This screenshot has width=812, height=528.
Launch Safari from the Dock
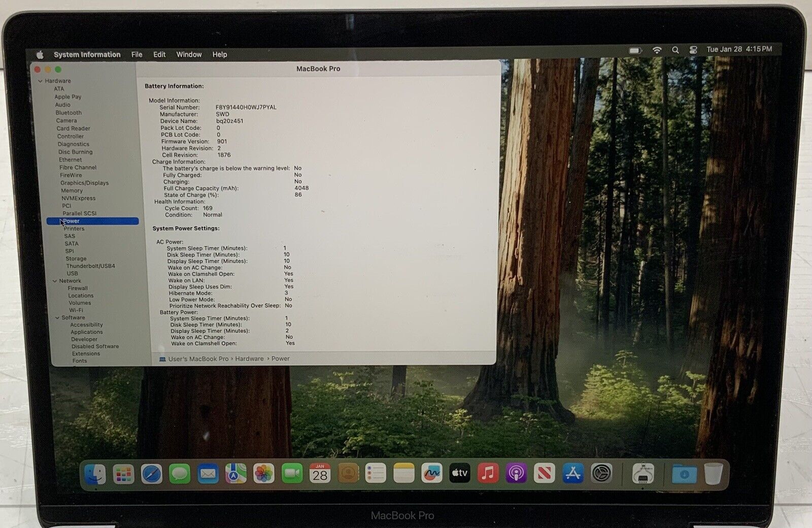point(151,474)
